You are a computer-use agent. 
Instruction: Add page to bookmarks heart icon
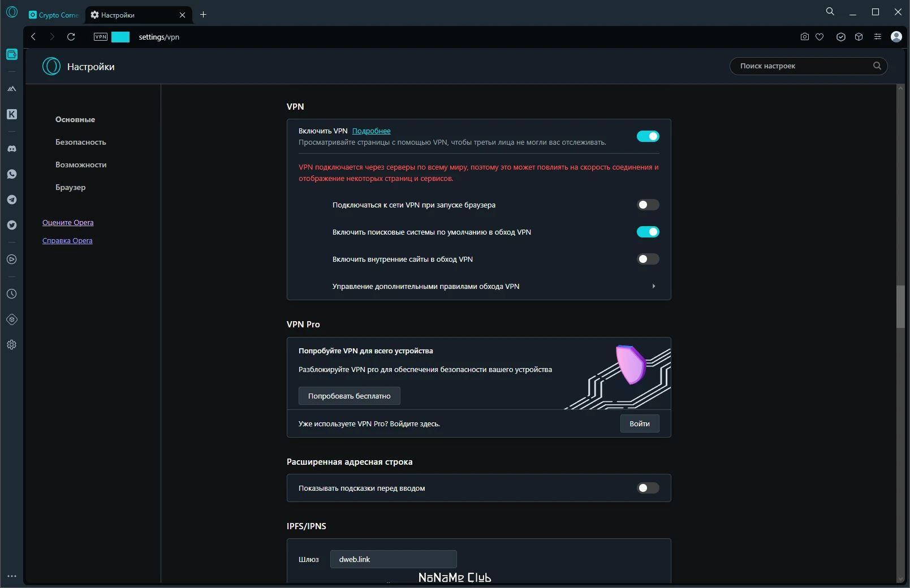point(820,37)
